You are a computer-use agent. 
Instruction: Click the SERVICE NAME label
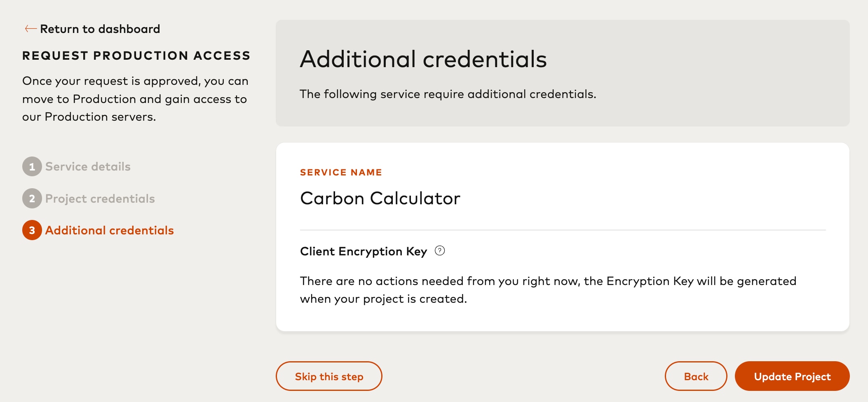pos(341,172)
